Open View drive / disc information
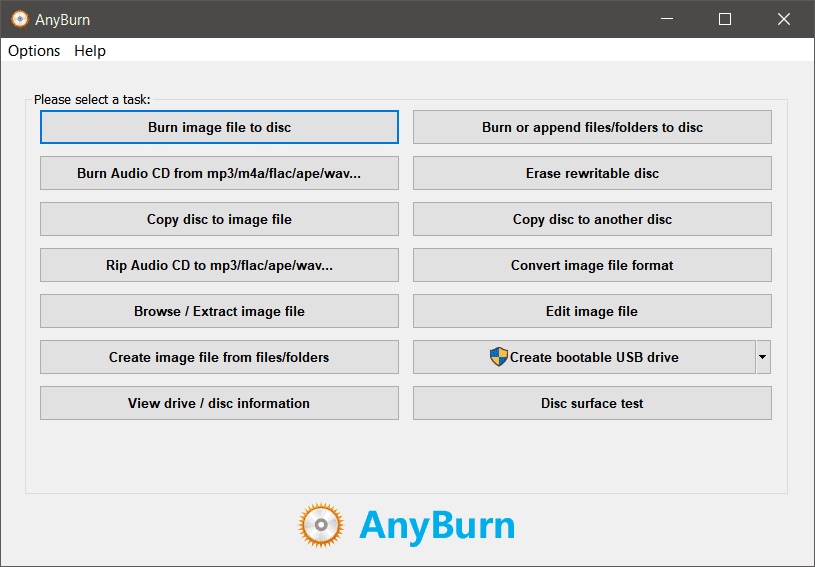815x567 pixels. pos(219,403)
